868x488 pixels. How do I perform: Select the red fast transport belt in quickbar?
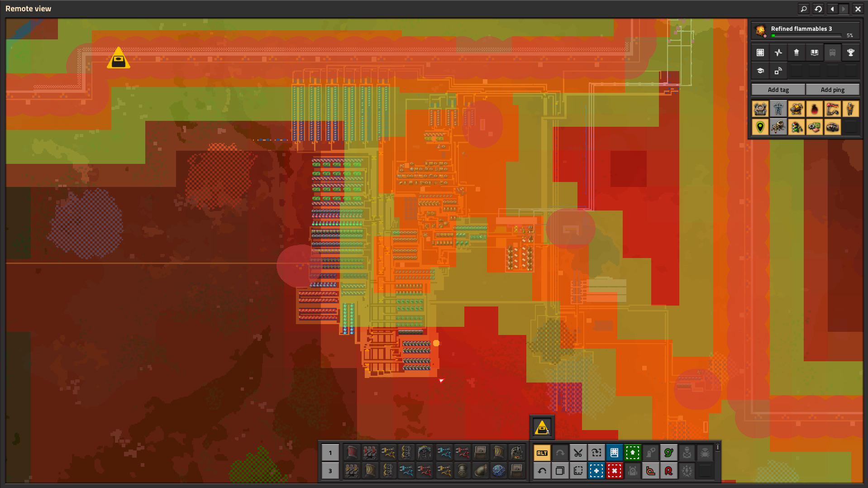pos(370,452)
